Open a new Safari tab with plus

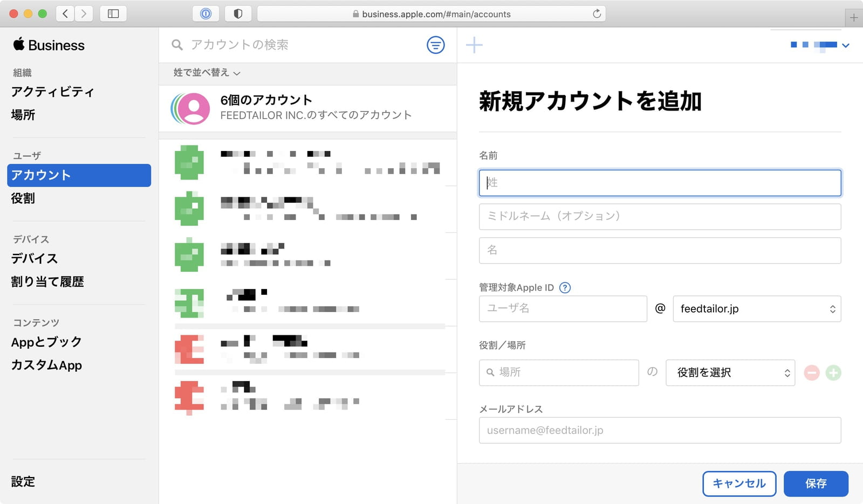point(854,18)
